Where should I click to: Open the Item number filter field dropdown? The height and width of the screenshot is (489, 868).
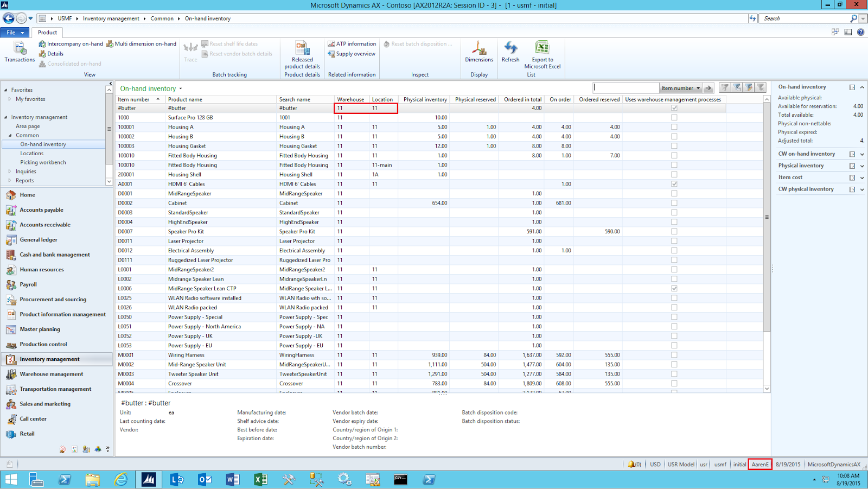681,88
